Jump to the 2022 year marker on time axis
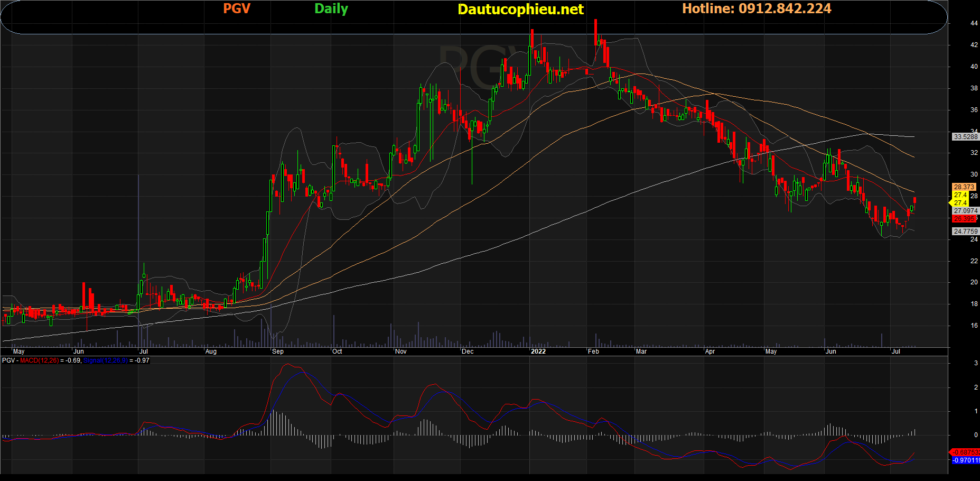 [538, 351]
